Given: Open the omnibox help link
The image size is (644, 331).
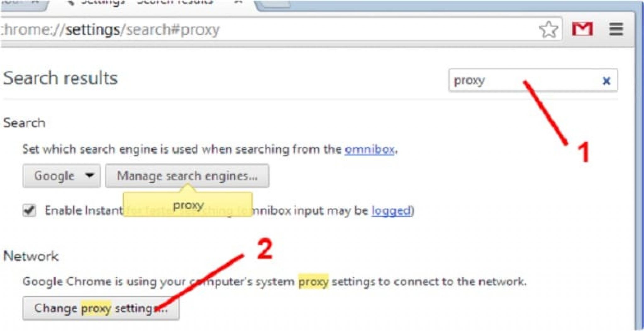Looking at the screenshot, I should (369, 149).
